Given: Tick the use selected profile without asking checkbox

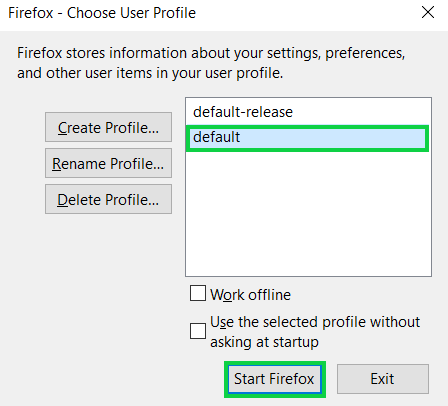Looking at the screenshot, I should (198, 331).
